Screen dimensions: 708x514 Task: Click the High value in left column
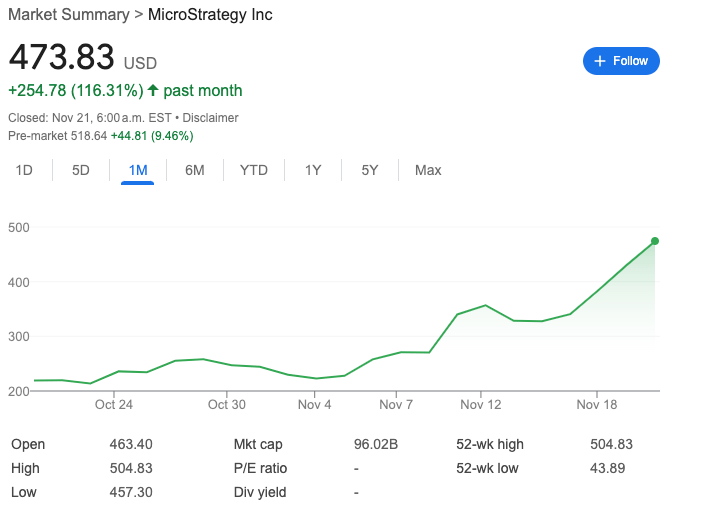[131, 468]
